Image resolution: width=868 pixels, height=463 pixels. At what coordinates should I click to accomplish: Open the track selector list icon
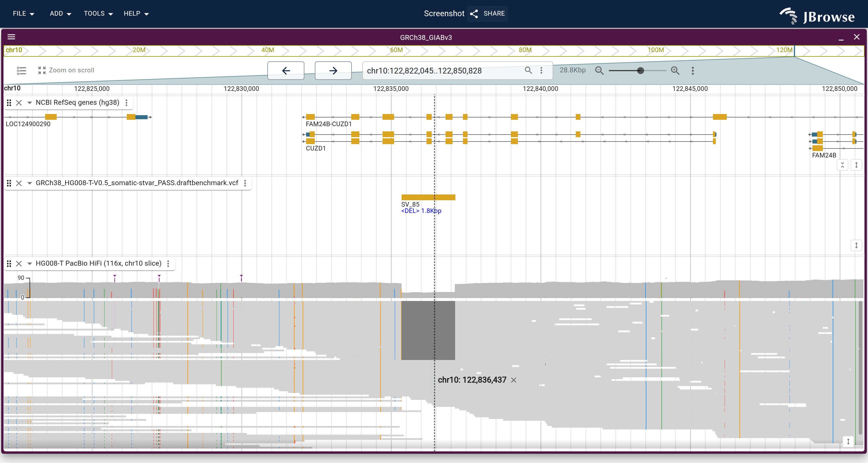pos(22,70)
